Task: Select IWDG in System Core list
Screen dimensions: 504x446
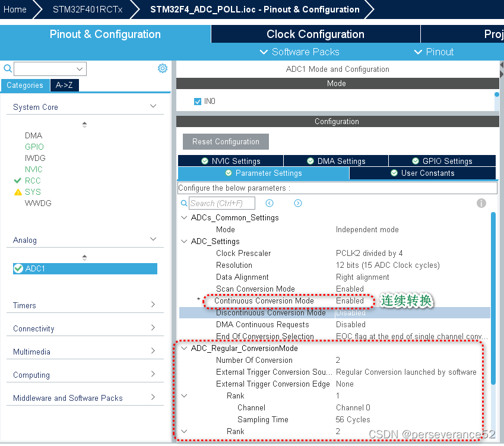Action: click(35, 158)
